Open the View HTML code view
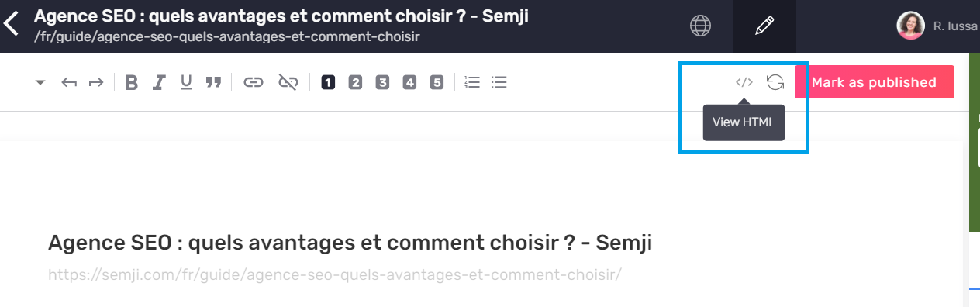Screen dimensions: 980x307 pos(744,82)
